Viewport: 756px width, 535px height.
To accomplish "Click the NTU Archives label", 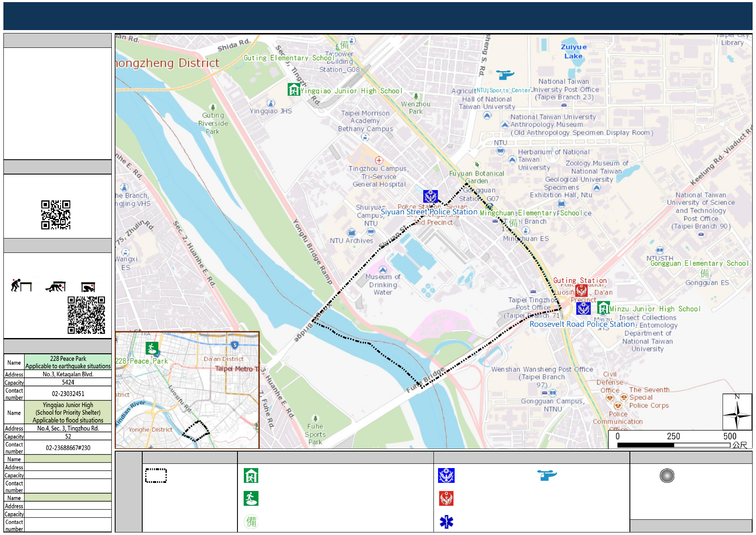I will 351,241.
